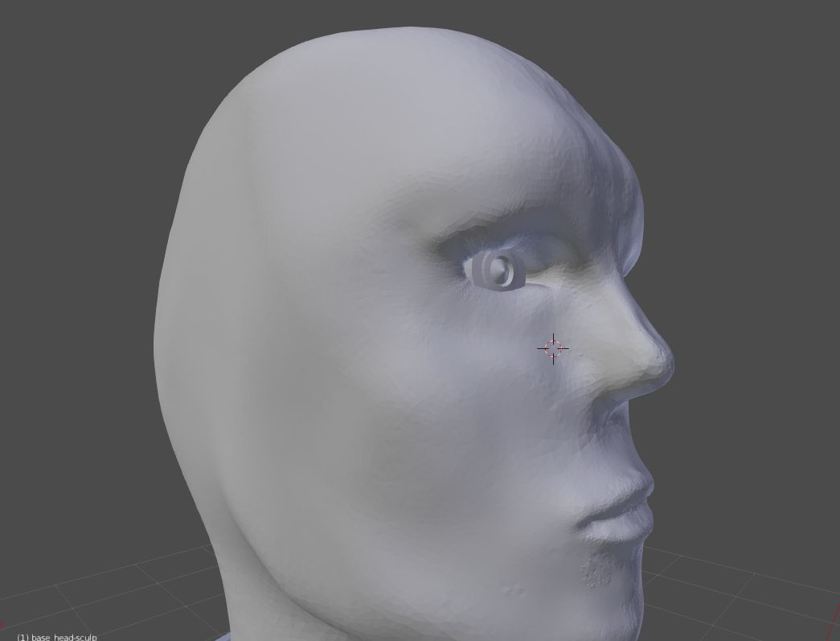Click the red-white 3D cursor crosshair

coord(553,349)
